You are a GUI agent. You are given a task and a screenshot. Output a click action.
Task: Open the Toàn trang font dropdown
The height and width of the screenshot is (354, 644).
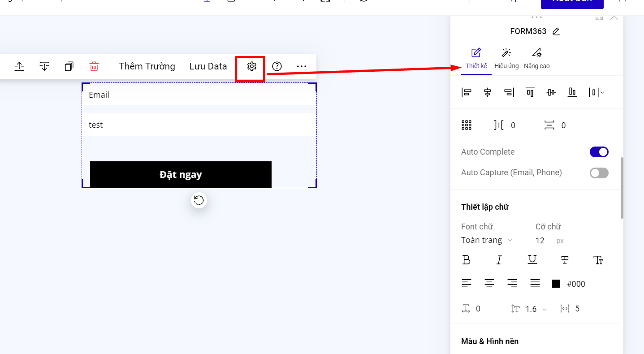click(x=486, y=240)
